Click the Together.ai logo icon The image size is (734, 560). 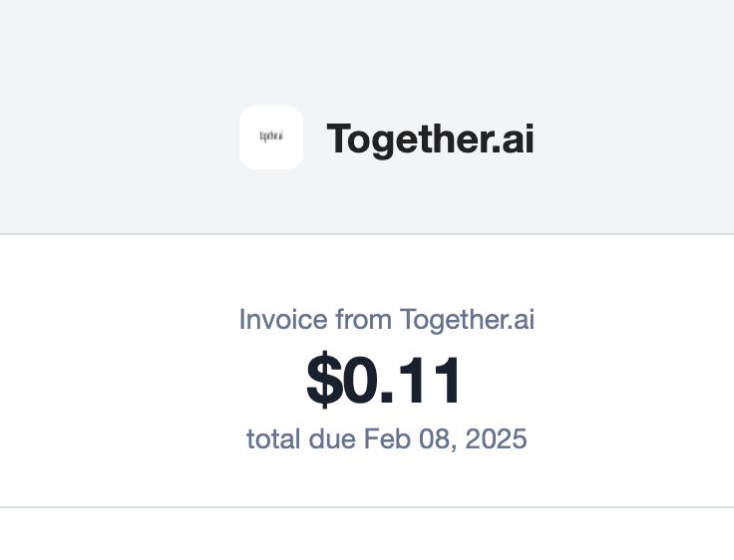pos(271,138)
